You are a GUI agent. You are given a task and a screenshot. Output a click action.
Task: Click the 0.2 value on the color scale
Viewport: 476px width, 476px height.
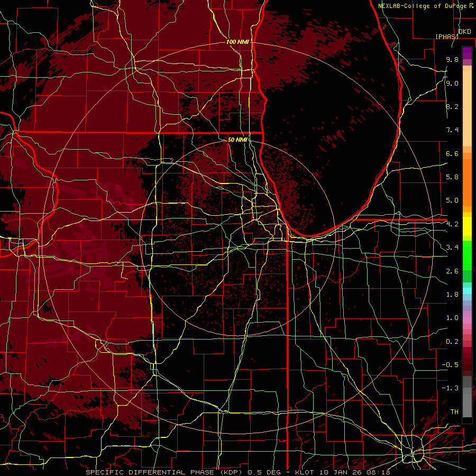[452, 341]
